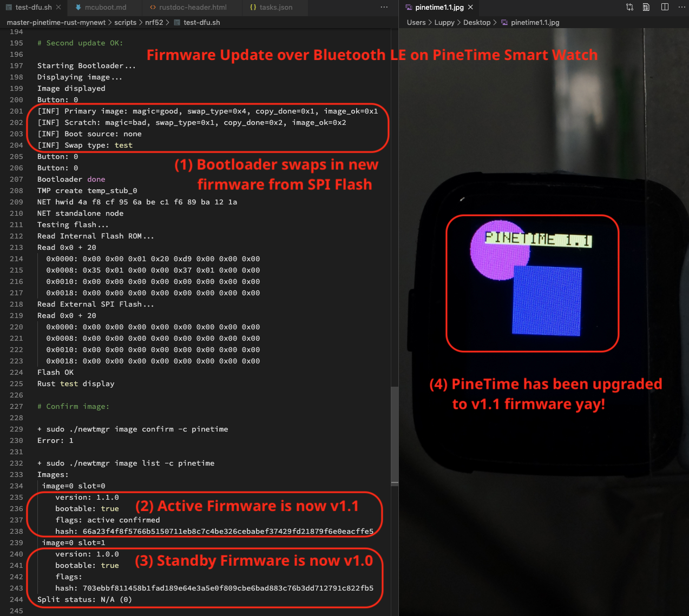Click the PineTime watch screen in image preview
The height and width of the screenshot is (616, 689).
coord(532,284)
